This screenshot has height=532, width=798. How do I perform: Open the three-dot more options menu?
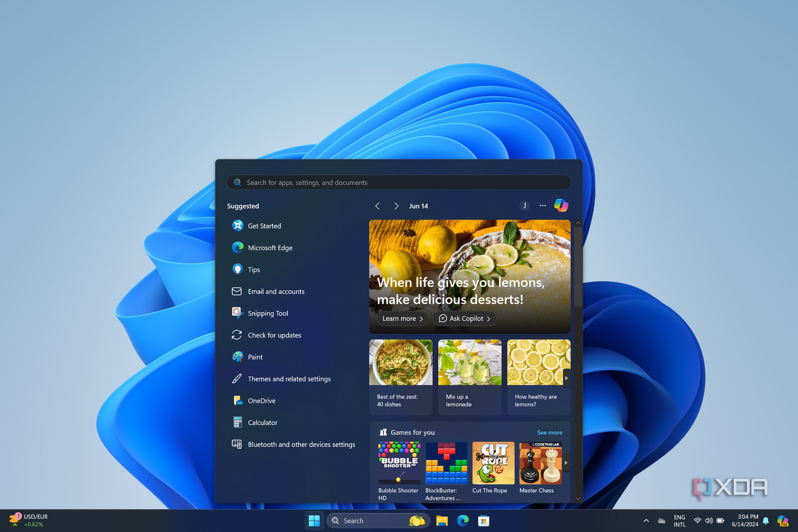click(543, 206)
